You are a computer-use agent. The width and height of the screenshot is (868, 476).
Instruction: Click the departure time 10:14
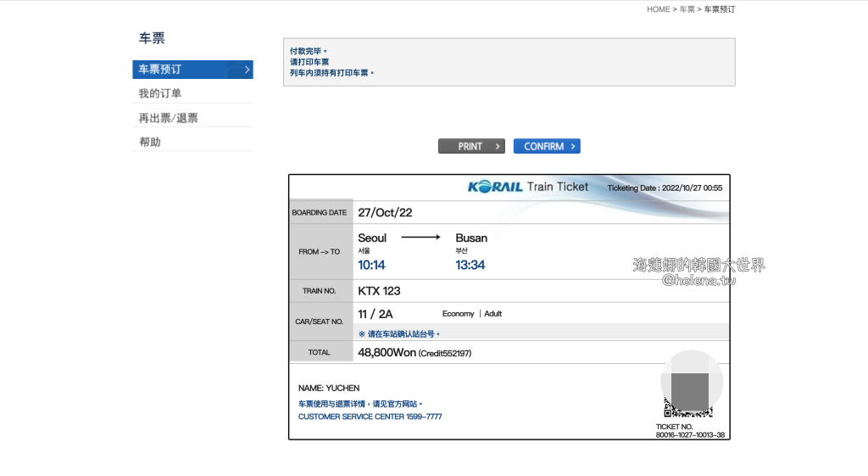371,265
